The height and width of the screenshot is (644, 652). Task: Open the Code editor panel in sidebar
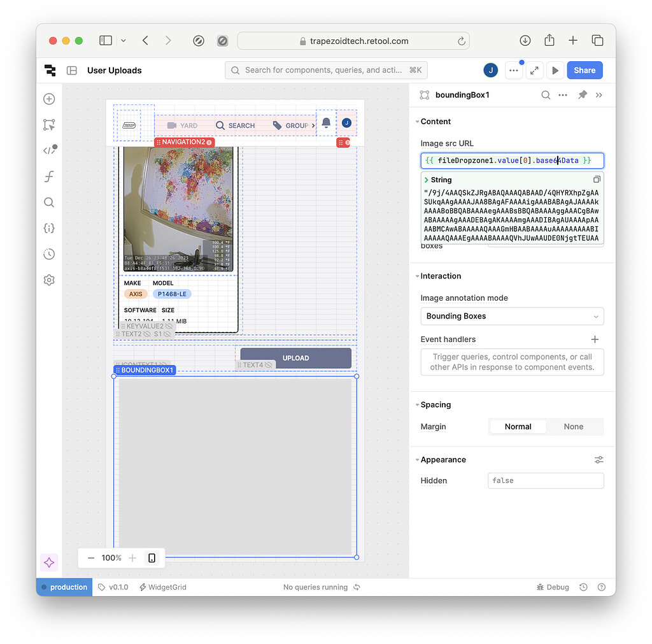[x=49, y=150]
